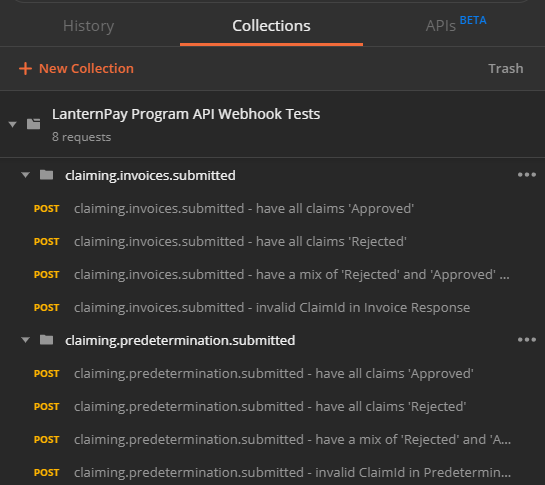Click the plus icon beside New Collection
This screenshot has height=485, width=545.
25,68
